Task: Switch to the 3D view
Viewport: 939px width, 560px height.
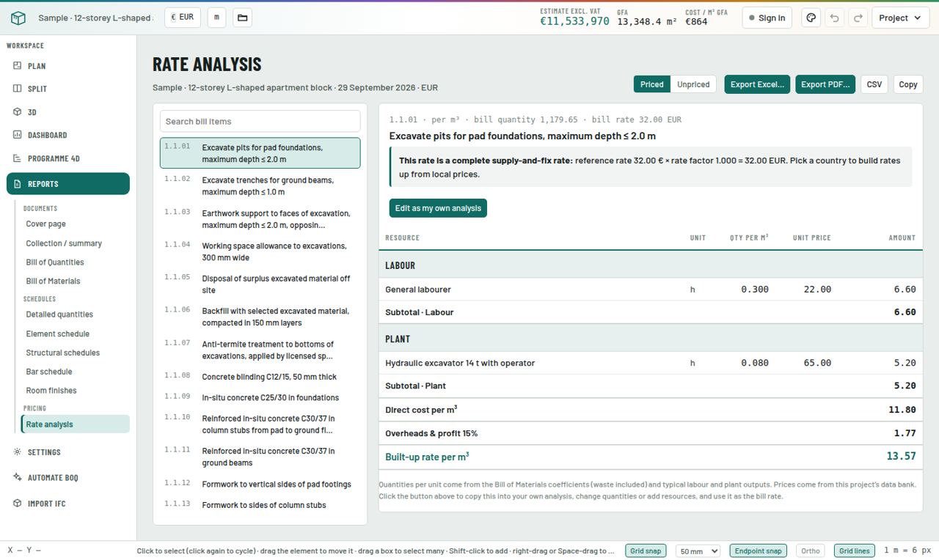Action: pos(68,112)
